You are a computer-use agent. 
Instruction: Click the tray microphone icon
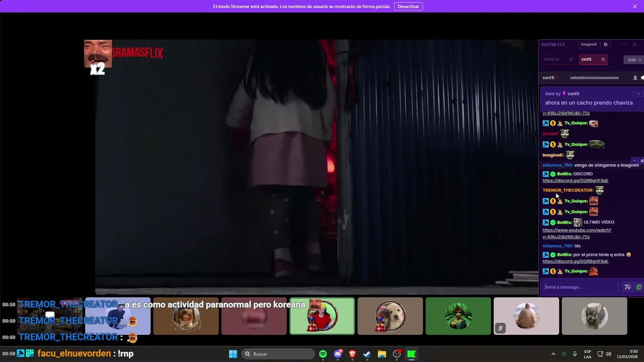tap(575, 354)
